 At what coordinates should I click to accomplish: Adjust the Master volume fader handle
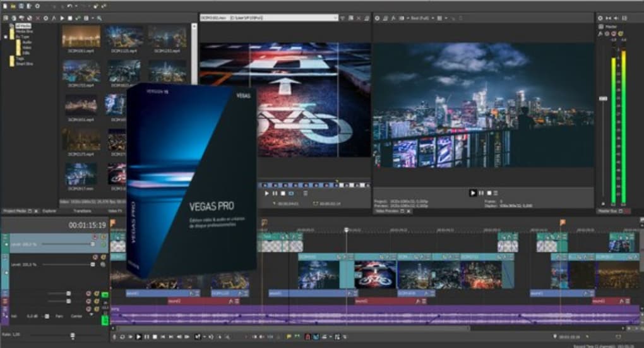603,99
